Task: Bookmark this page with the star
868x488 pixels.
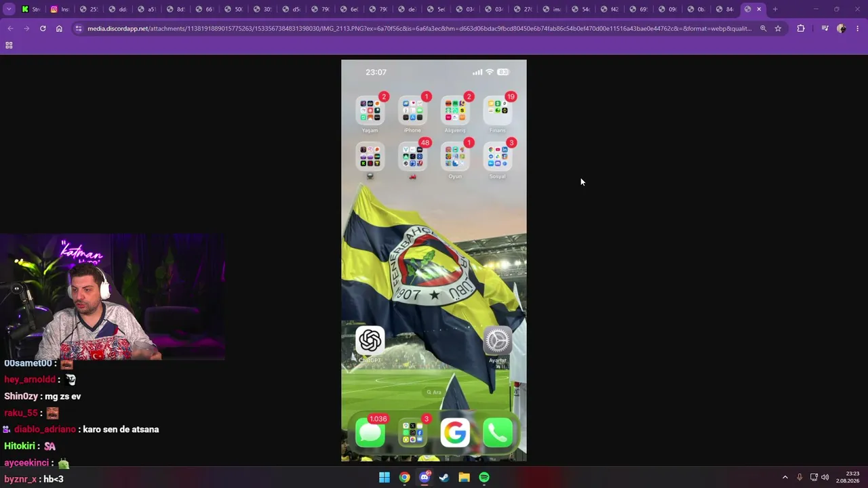Action: (x=778, y=28)
